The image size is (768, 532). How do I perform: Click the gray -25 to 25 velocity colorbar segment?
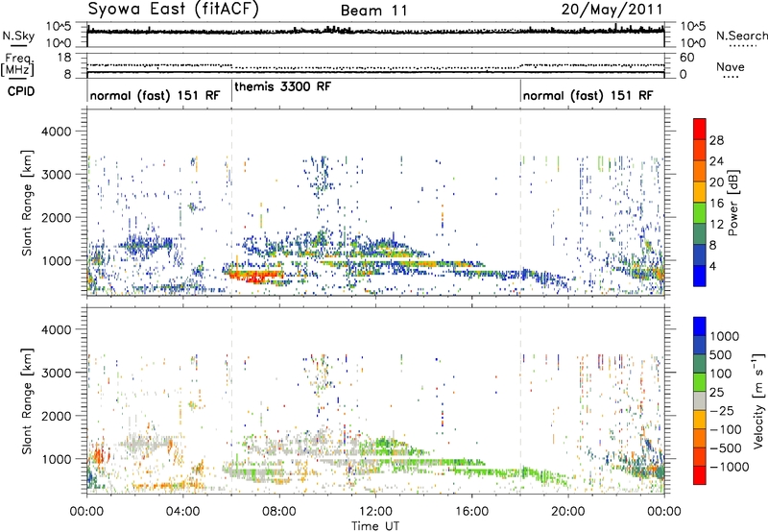tap(700, 401)
